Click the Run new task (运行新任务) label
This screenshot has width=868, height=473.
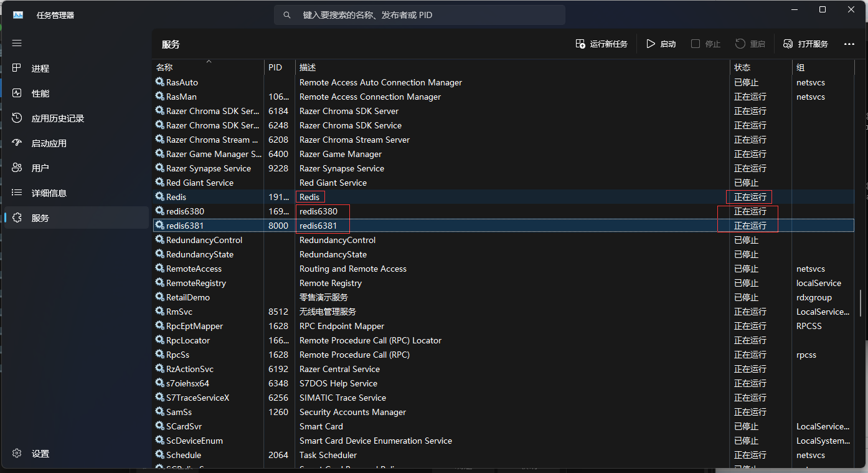609,44
